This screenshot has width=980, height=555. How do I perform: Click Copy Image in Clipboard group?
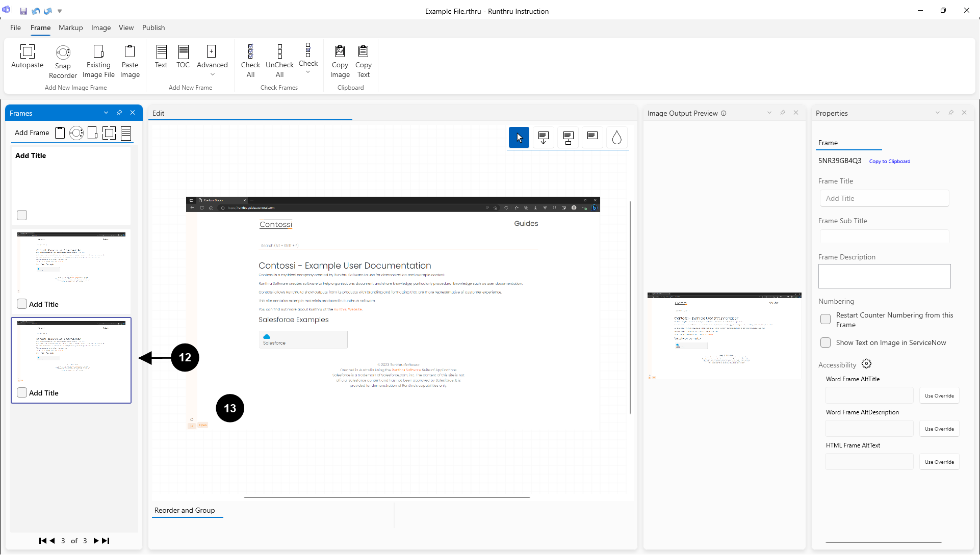click(x=340, y=61)
